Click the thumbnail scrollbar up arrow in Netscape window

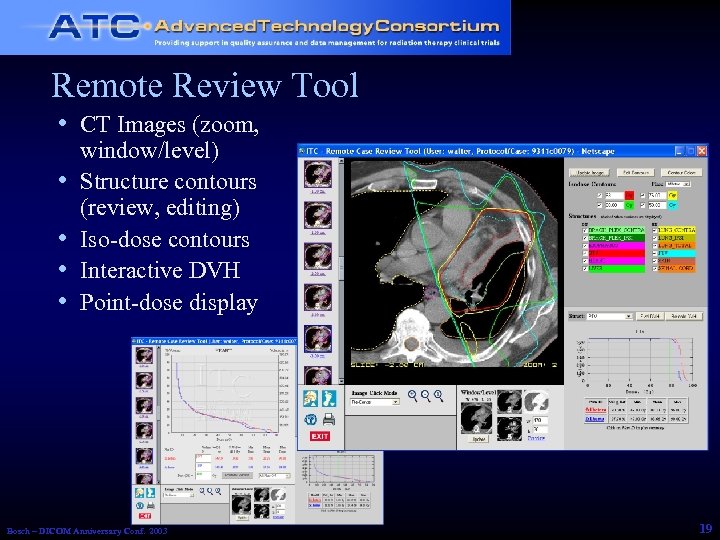click(341, 161)
